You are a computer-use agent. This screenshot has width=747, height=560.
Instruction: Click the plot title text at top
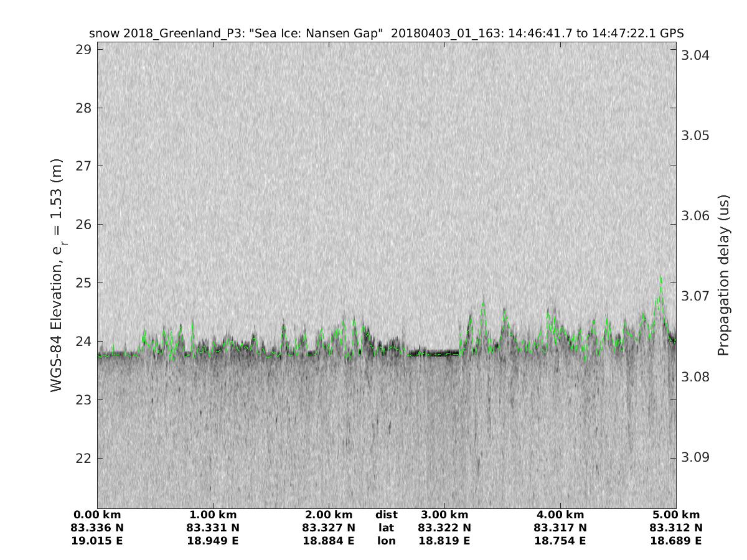pyautogui.click(x=387, y=33)
